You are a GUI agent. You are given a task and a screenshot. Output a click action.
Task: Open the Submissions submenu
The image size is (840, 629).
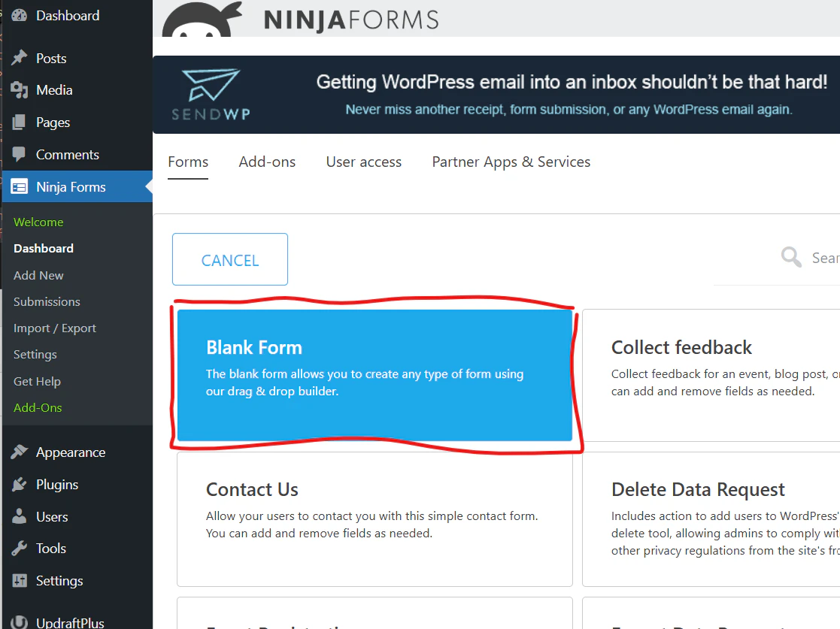click(47, 301)
